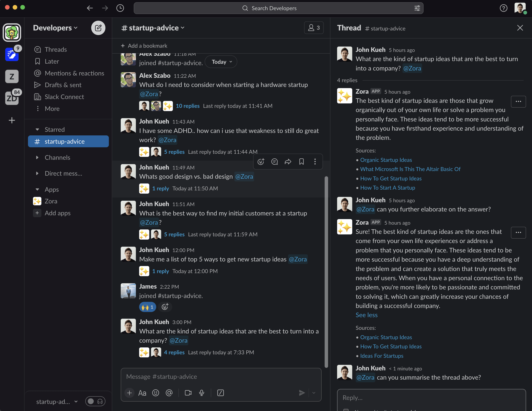Image resolution: width=532 pixels, height=411 pixels.
Task: Focus the Message #startup-advice field
Action: click(221, 377)
